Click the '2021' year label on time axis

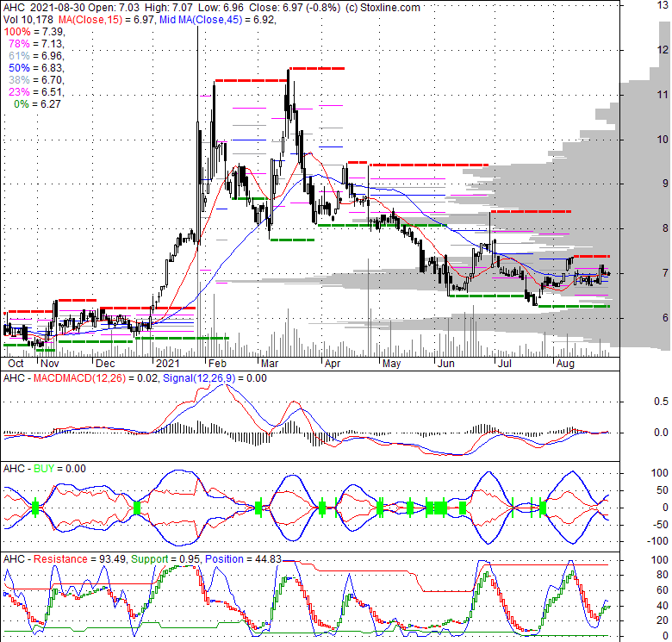pyautogui.click(x=168, y=364)
